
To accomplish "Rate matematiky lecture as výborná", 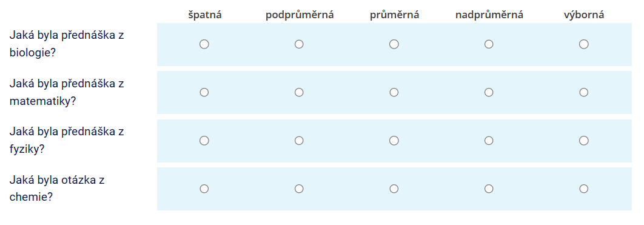I will point(583,92).
